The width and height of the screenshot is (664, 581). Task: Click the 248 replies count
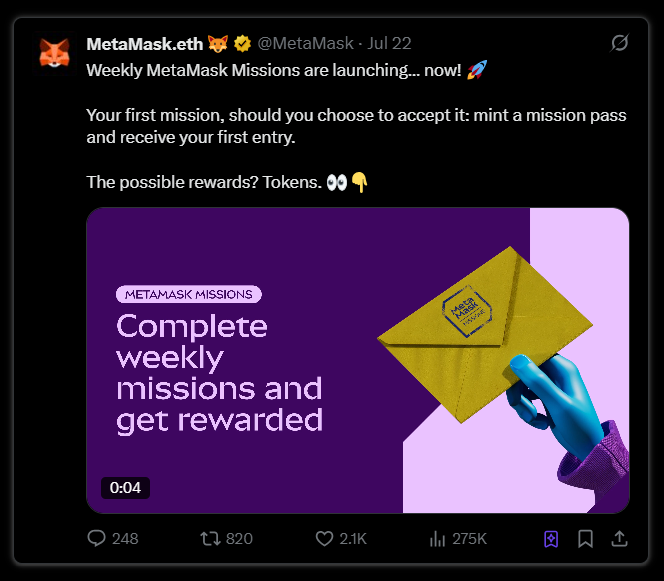tap(125, 538)
